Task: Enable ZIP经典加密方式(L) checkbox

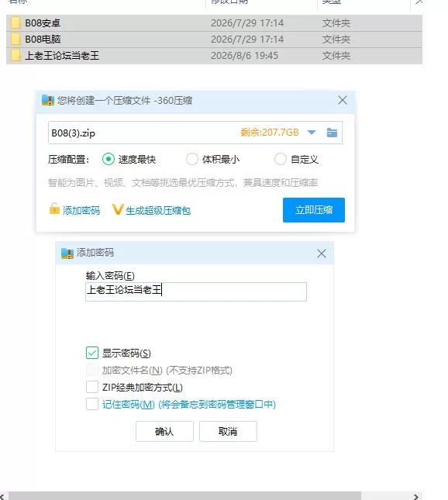Action: tap(92, 387)
